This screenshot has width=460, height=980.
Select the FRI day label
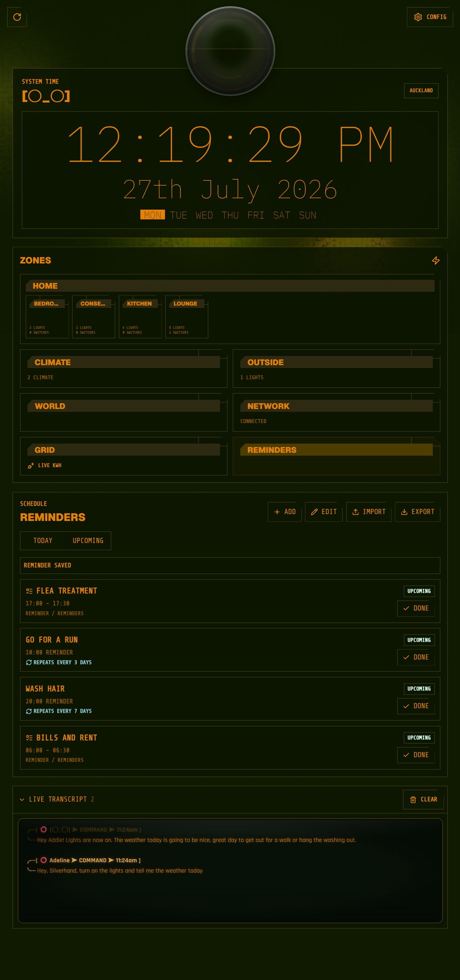[256, 215]
